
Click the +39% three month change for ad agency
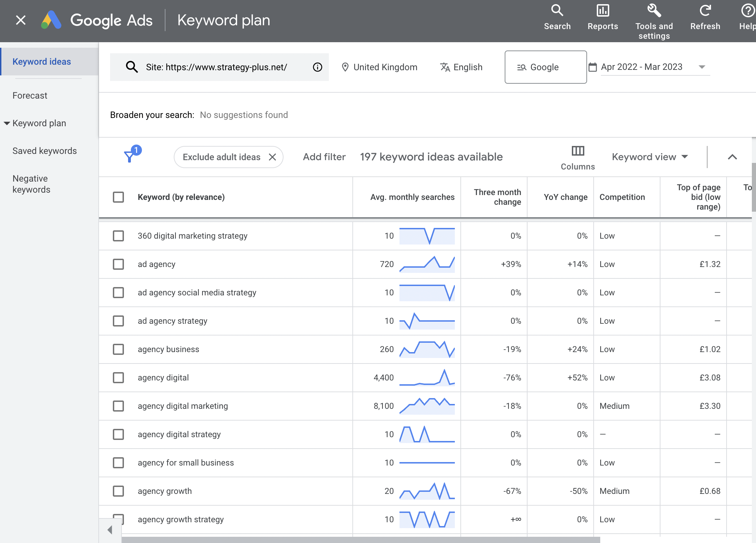pyautogui.click(x=511, y=264)
